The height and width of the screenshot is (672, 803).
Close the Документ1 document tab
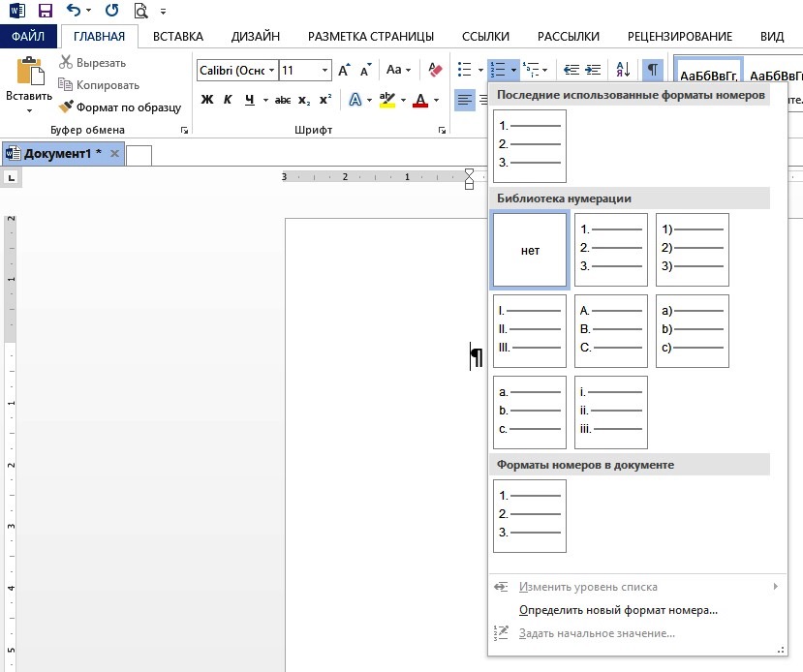click(x=114, y=153)
